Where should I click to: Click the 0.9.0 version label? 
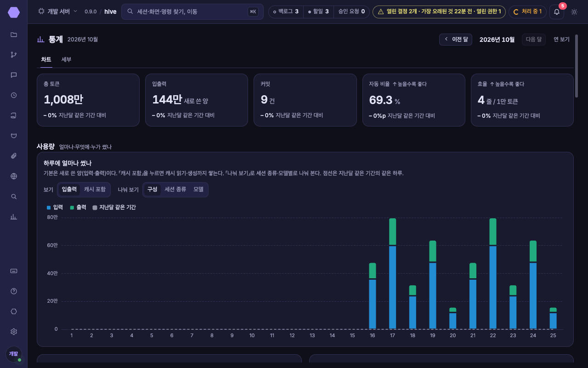click(x=90, y=11)
